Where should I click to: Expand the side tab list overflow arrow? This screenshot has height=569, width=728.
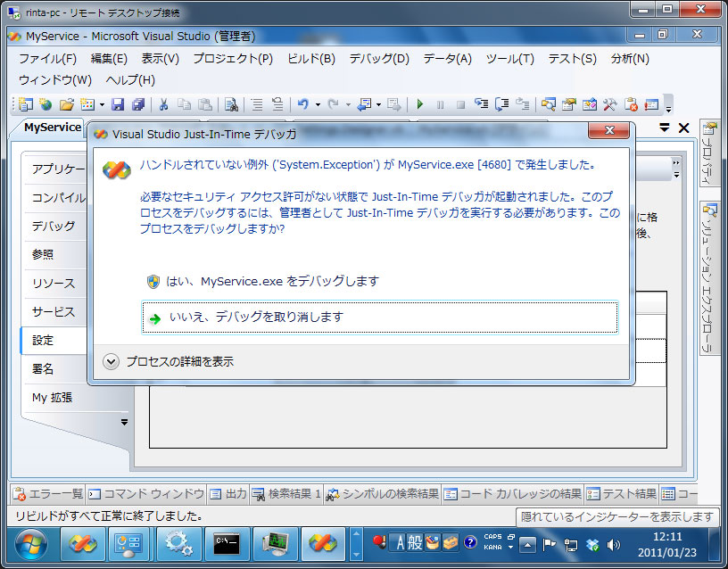124,422
